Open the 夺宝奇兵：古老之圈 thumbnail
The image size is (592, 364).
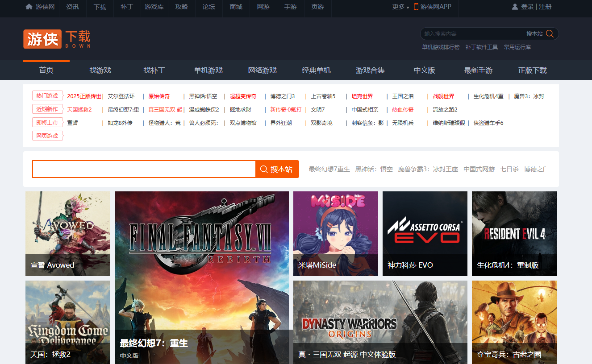coord(514,322)
